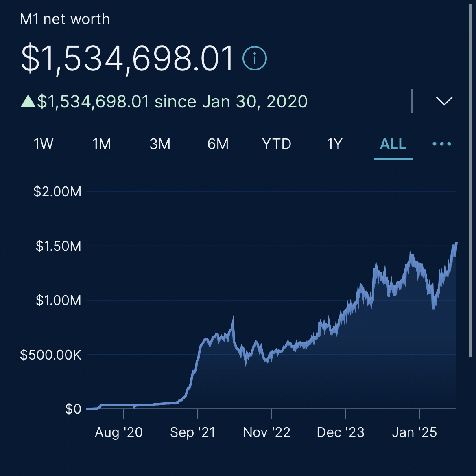
Task: Open the three-dots more ranges menu
Action: coord(441,144)
